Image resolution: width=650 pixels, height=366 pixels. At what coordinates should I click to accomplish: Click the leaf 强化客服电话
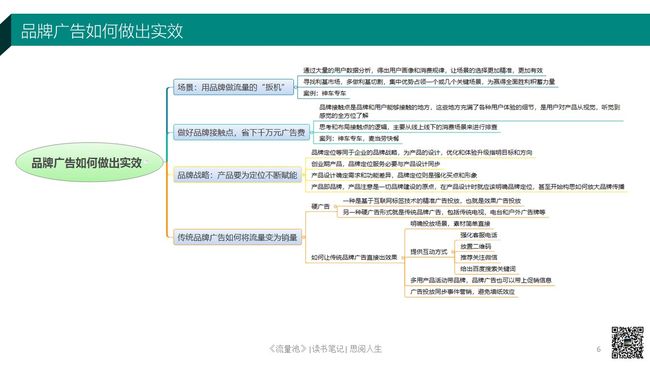(478, 235)
